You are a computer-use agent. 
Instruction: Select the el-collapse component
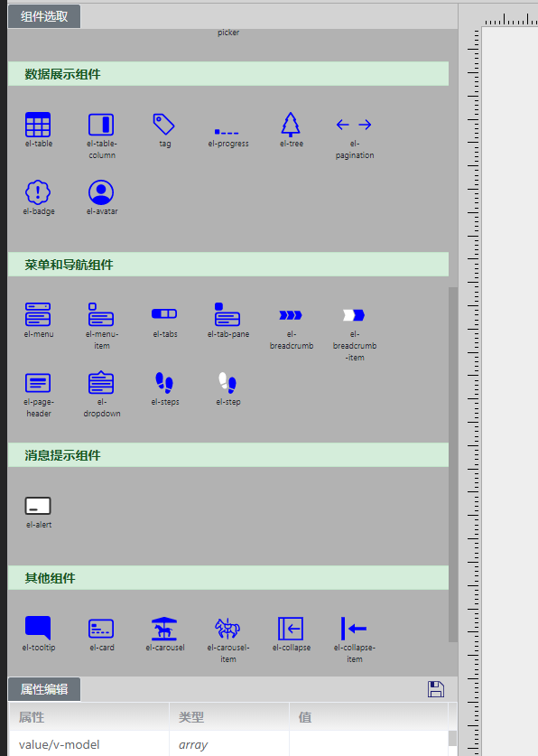pos(291,629)
